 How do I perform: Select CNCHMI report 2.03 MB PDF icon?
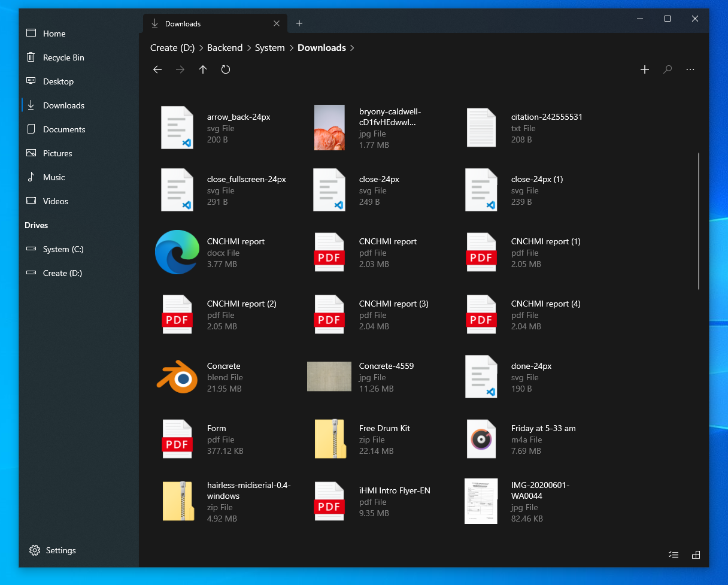(329, 252)
